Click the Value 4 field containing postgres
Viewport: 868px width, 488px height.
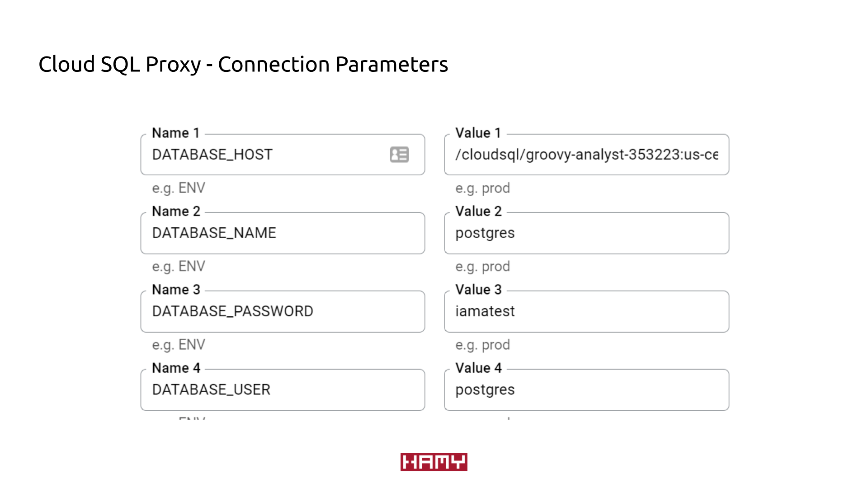(585, 389)
